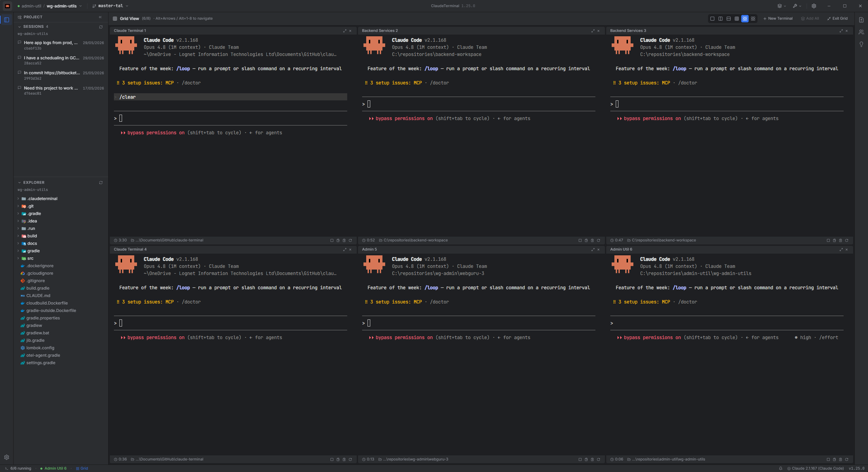The width and height of the screenshot is (868, 472).
Task: Close the Backend Services 2 pane
Action: 598,31
